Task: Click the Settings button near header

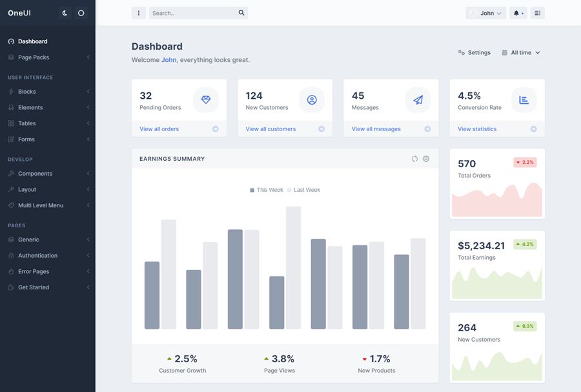Action: coord(474,53)
